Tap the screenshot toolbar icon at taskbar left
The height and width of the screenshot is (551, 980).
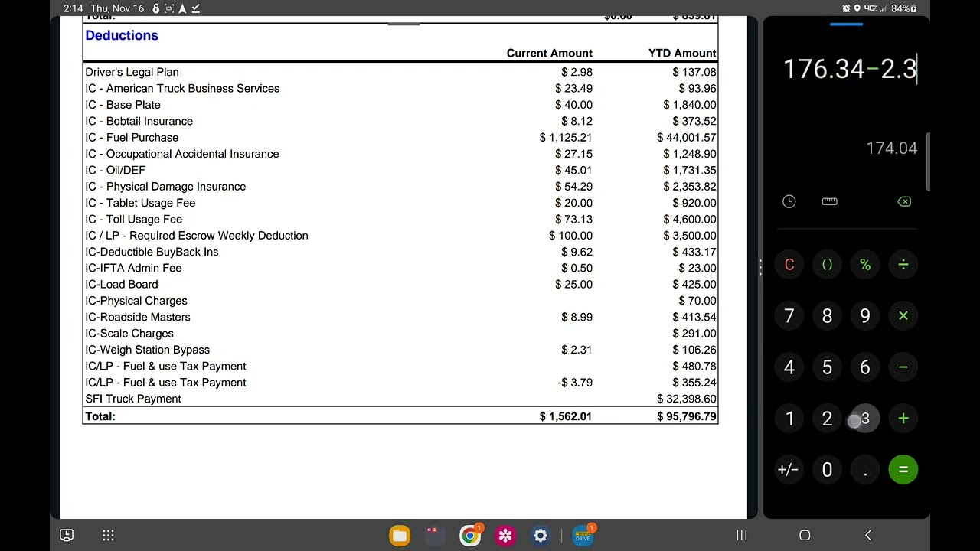(x=67, y=536)
